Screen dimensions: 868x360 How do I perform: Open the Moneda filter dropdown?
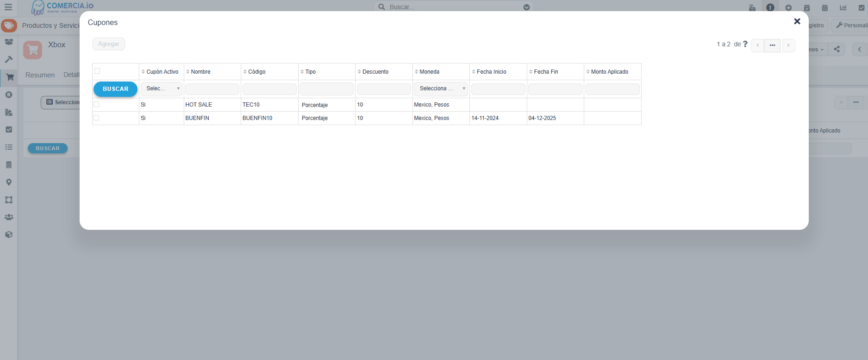point(441,88)
